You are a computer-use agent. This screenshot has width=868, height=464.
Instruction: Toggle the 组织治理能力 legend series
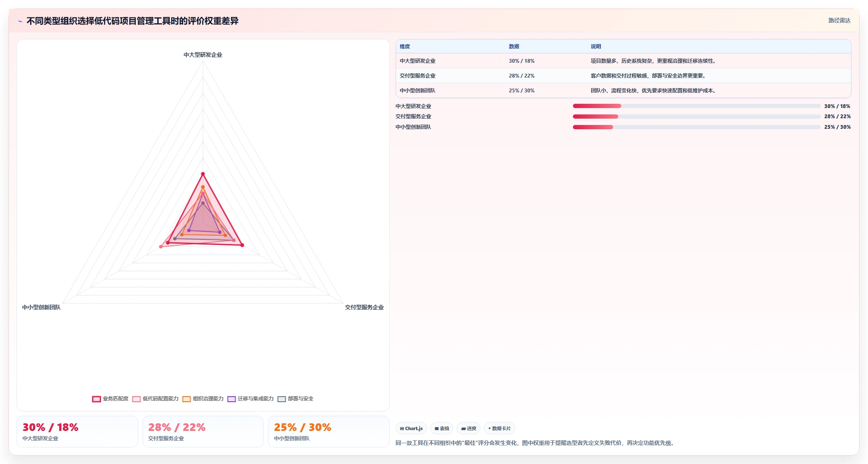[x=203, y=399]
